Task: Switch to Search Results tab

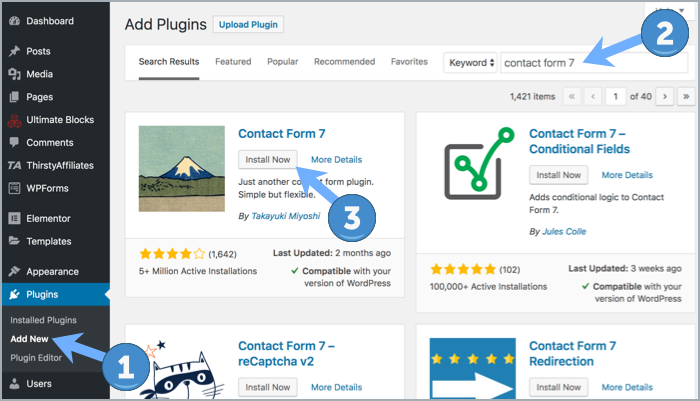Action: pyautogui.click(x=169, y=62)
